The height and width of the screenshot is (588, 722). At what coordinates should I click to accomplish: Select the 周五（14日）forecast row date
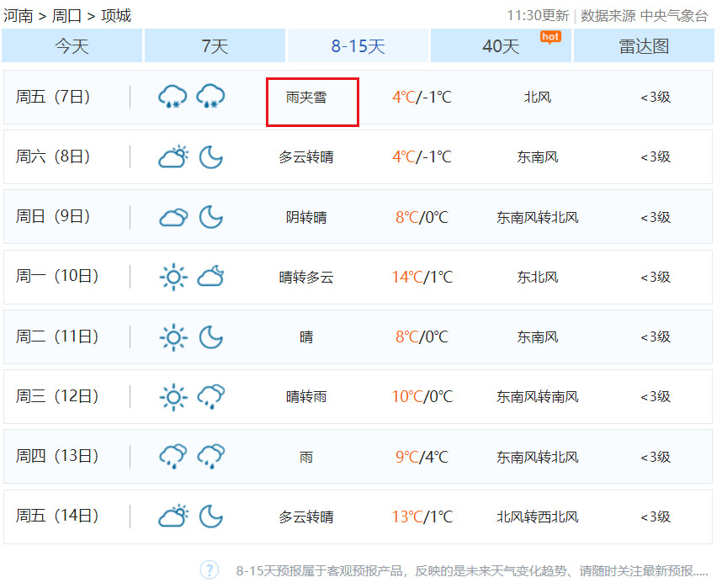tap(57, 516)
